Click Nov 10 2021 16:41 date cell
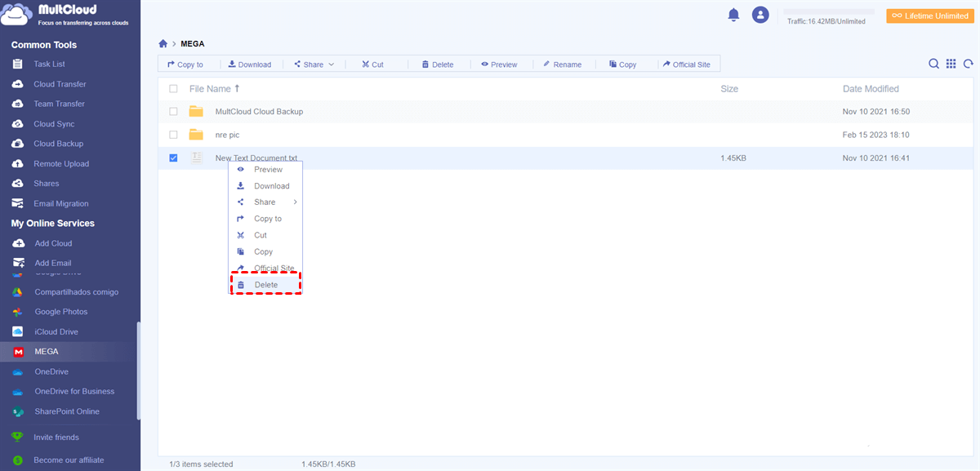This screenshot has height=471, width=980. tap(876, 158)
